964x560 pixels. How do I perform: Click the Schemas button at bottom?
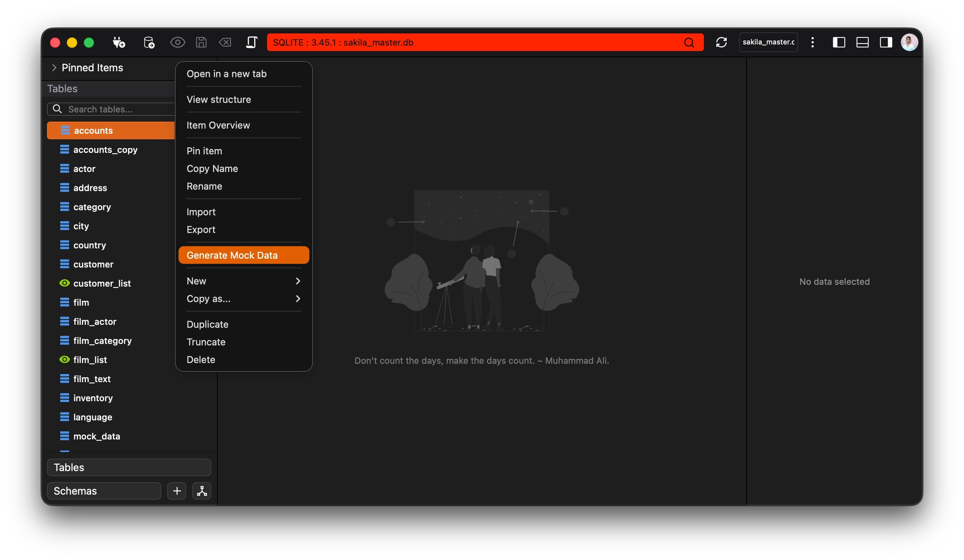[x=104, y=491]
